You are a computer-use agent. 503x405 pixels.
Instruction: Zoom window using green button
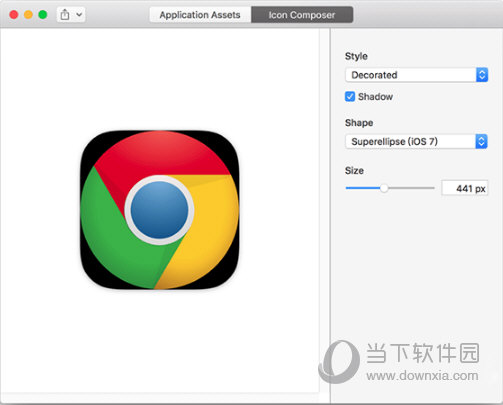click(43, 15)
